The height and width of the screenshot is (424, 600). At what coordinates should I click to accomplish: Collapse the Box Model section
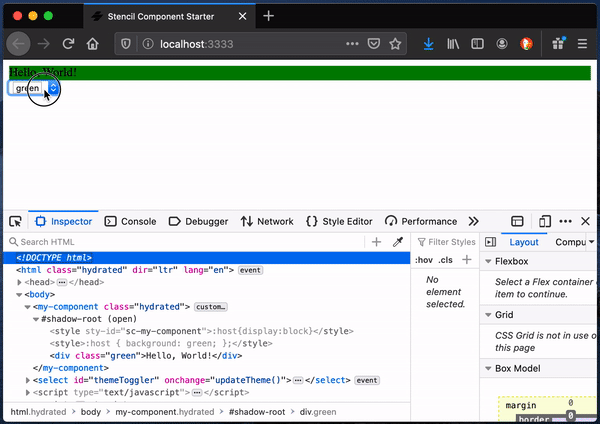[488, 369]
